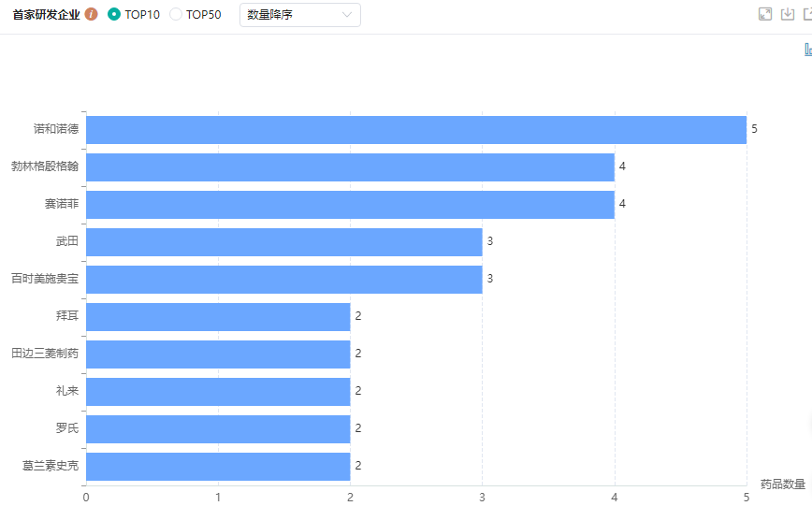
Task: Click the 百时美施贵宝 axis label
Action: (45, 279)
